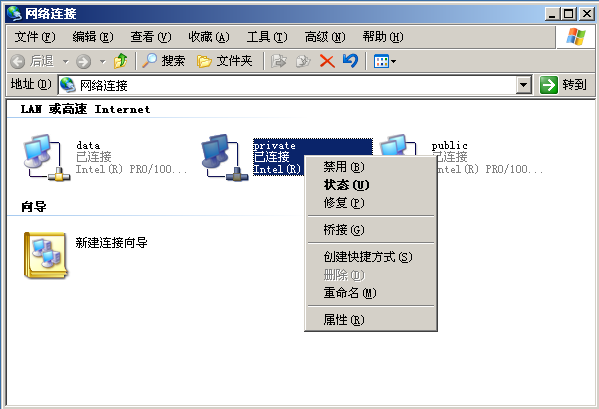Choose 状态(U) in context menu
Image resolution: width=599 pixels, height=409 pixels.
click(371, 185)
